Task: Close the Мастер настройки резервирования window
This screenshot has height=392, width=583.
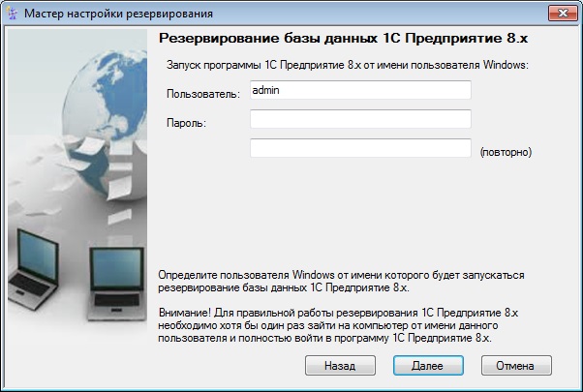Action: click(563, 14)
